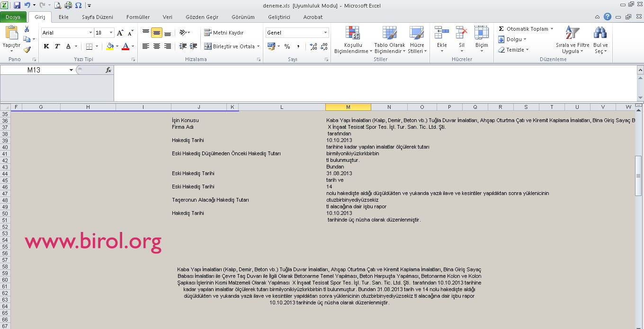644x329 pixels.
Task: Increase font size with the larger A icon
Action: [x=120, y=33]
